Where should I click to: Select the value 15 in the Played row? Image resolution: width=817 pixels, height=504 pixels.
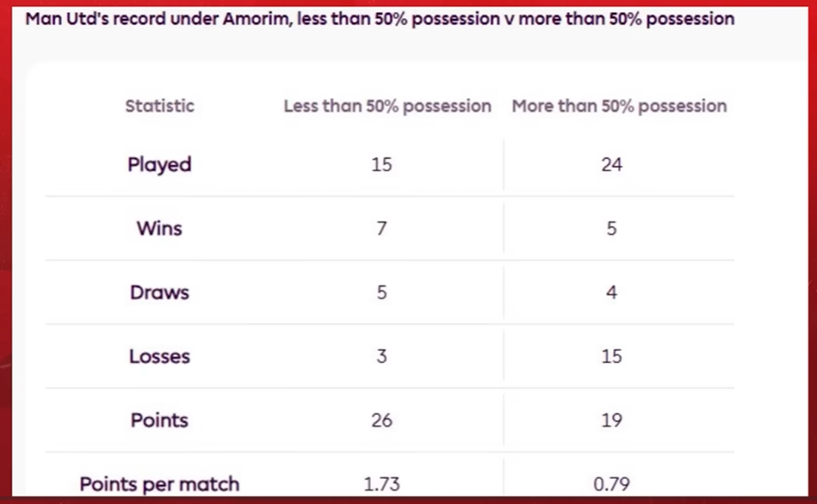382,164
